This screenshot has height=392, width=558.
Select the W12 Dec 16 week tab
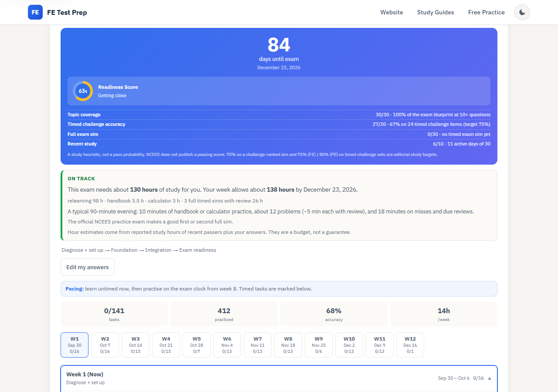click(410, 345)
